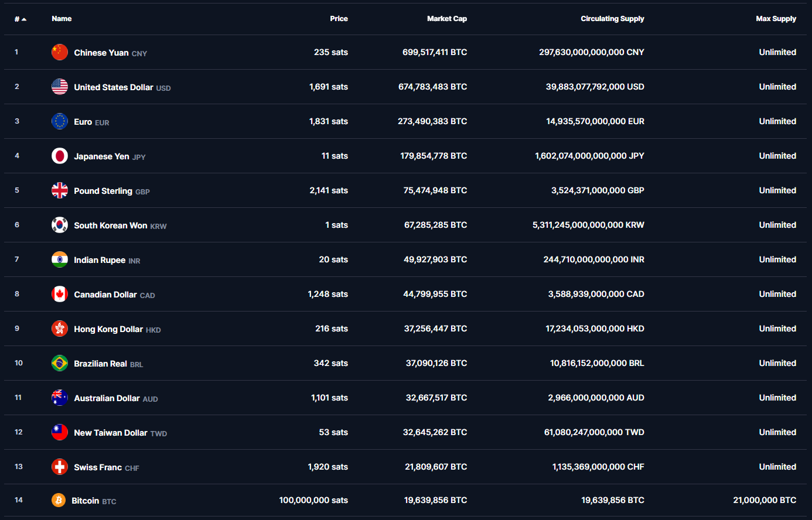Click the Pound Sterling flag icon
The height and width of the screenshot is (520, 812).
coord(60,190)
